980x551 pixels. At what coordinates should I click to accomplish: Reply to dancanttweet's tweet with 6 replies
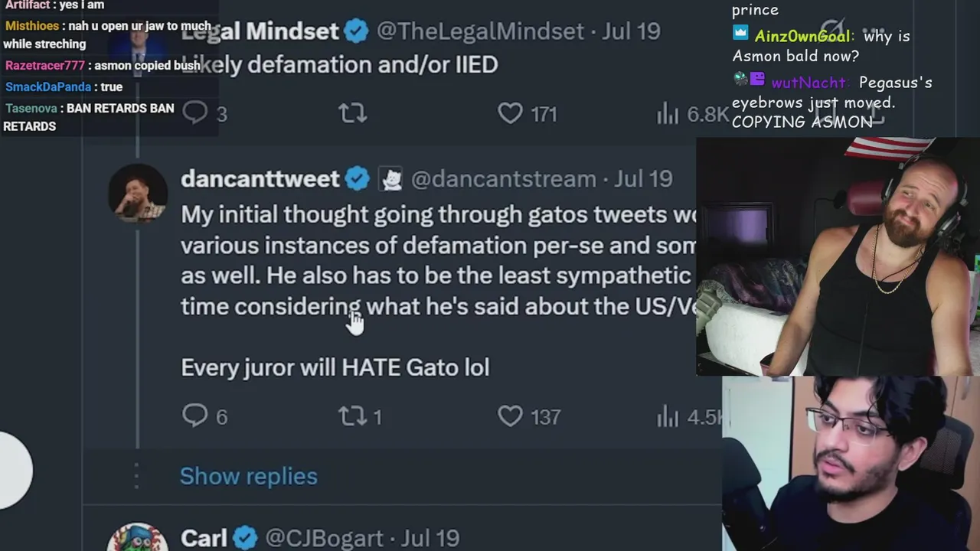[195, 416]
